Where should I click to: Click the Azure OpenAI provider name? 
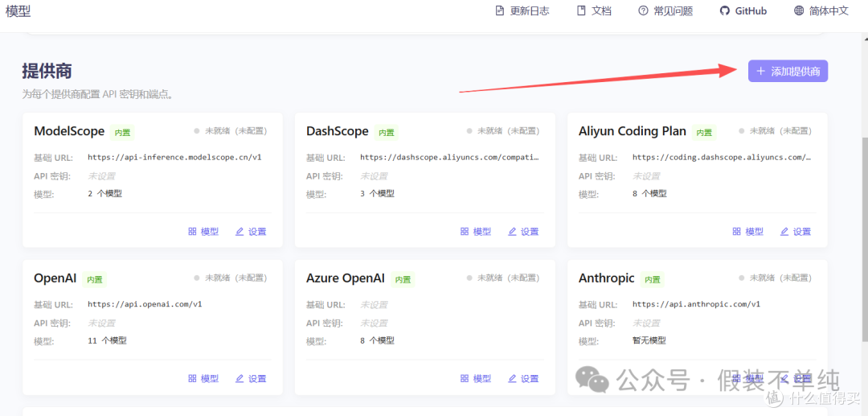coord(346,278)
